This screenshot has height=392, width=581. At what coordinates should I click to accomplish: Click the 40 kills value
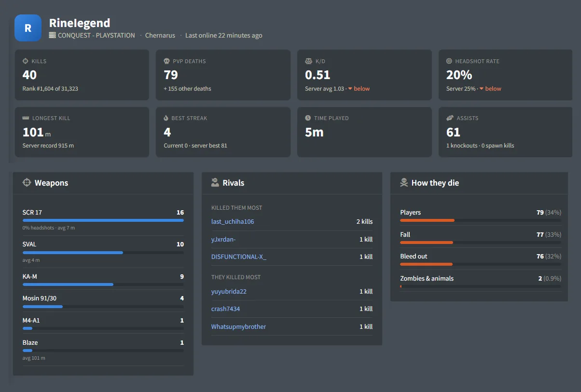(29, 75)
